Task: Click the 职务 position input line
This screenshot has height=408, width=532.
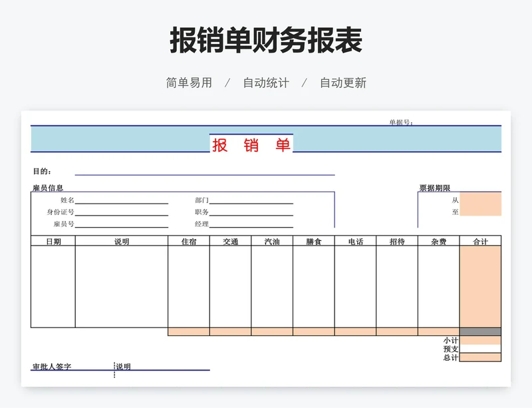Action: (251, 212)
